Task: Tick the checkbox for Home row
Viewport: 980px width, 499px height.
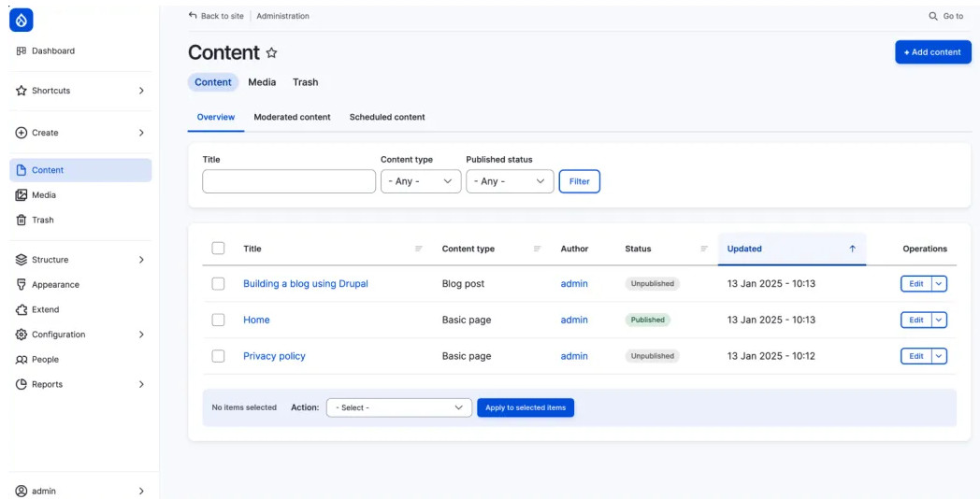Action: 218,320
